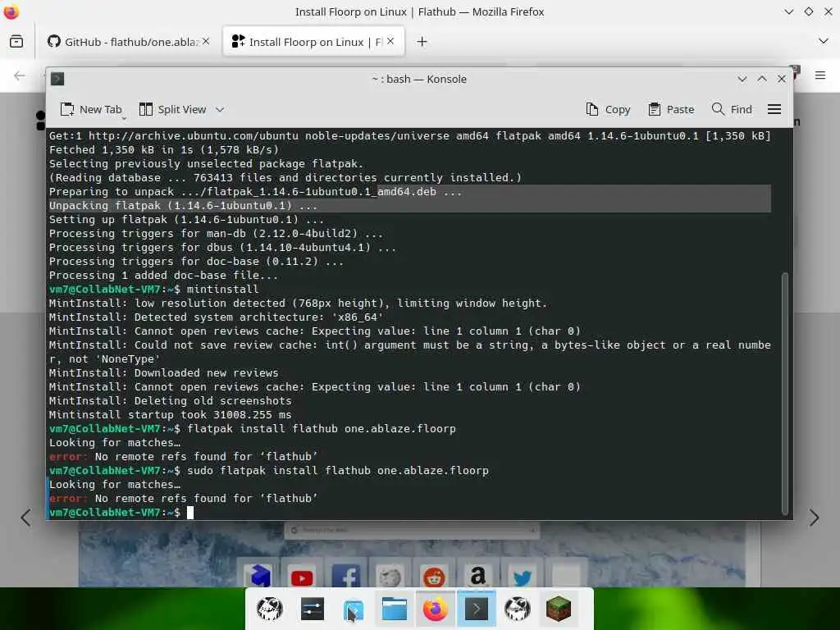The height and width of the screenshot is (630, 840).
Task: Open a New Tab in Konsole
Action: pos(91,109)
